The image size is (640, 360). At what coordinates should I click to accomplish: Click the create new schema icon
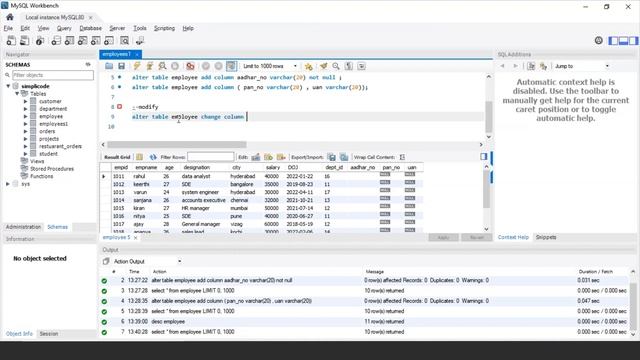point(56,40)
